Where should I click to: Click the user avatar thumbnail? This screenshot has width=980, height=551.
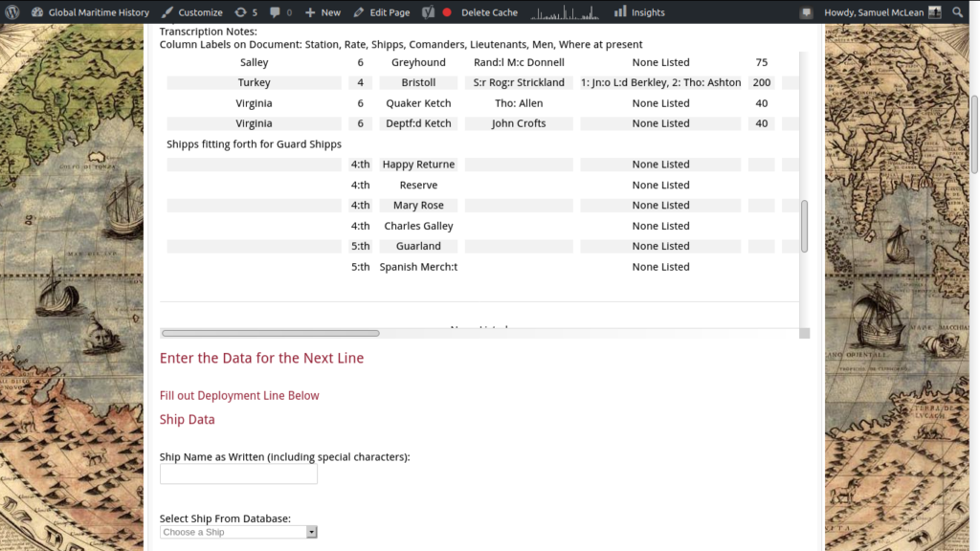pyautogui.click(x=935, y=11)
